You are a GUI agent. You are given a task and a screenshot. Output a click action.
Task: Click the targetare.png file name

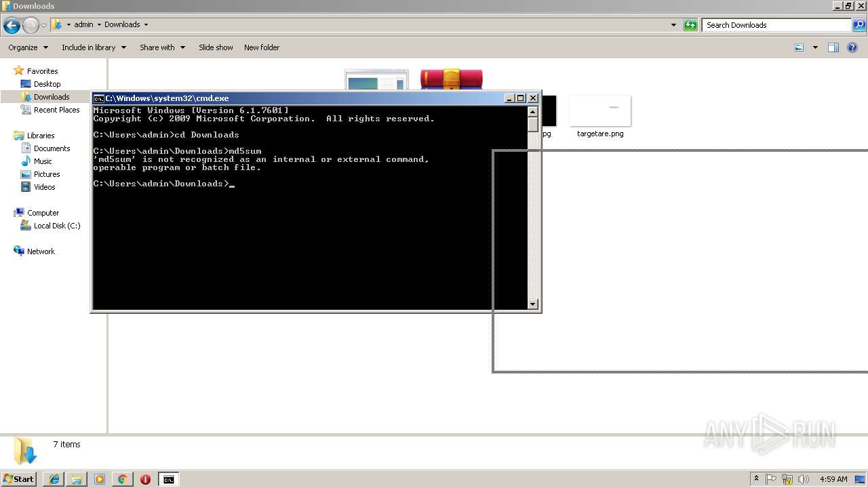(600, 134)
